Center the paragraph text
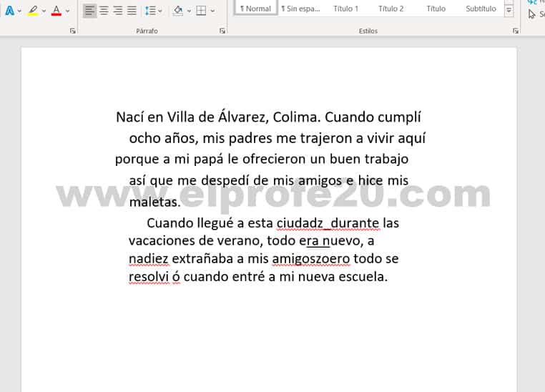This screenshot has width=545, height=392. pos(104,11)
